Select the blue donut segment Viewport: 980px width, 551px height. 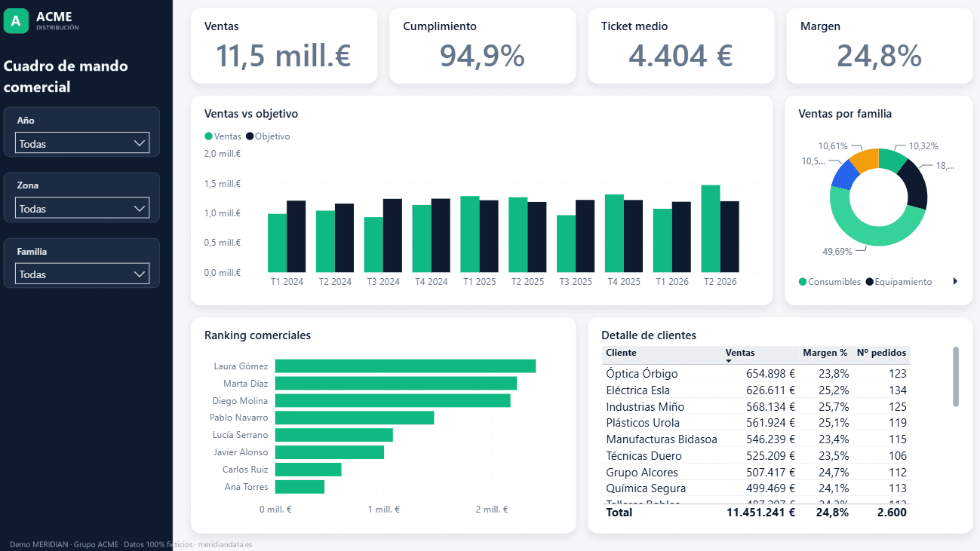[844, 176]
